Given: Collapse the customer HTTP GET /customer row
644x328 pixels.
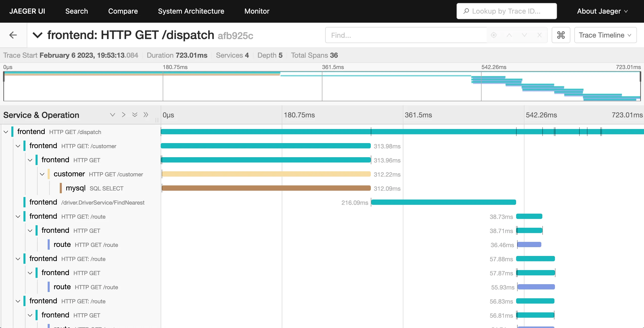Looking at the screenshot, I should point(42,174).
